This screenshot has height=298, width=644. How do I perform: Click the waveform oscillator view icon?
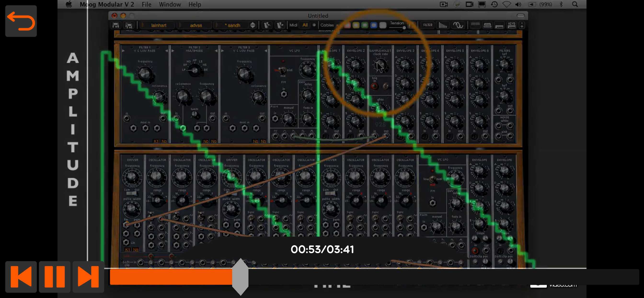(458, 25)
